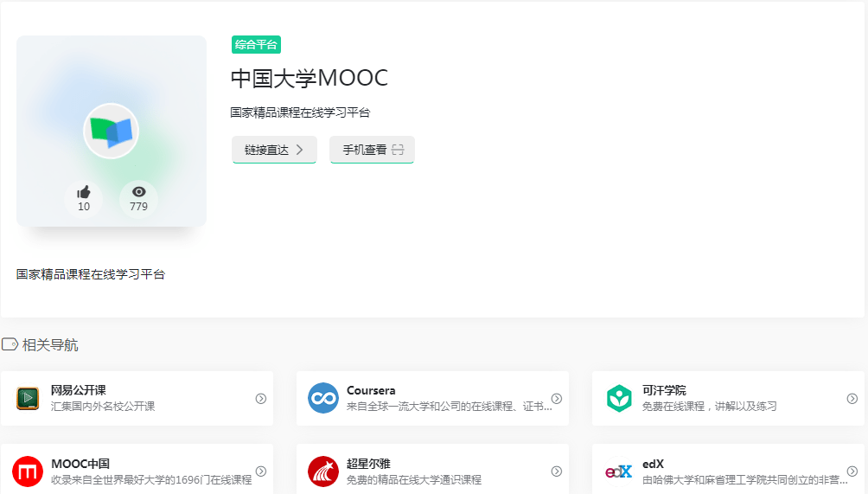Viewport: 868px width, 494px height.
Task: Click the Coursera logo icon
Action: click(323, 398)
